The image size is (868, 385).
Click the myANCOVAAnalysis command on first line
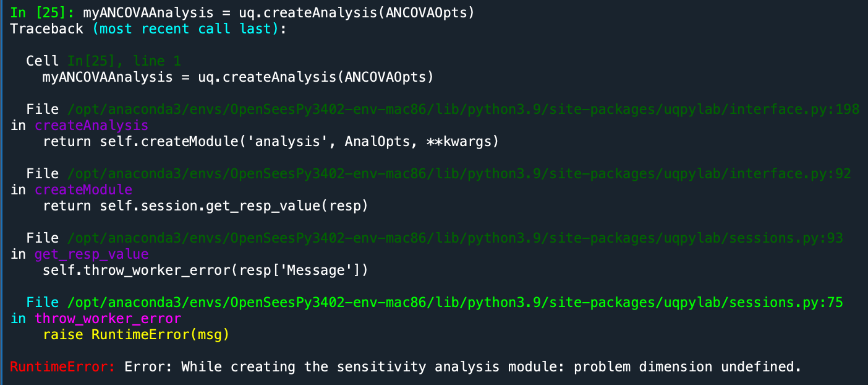pos(279,12)
